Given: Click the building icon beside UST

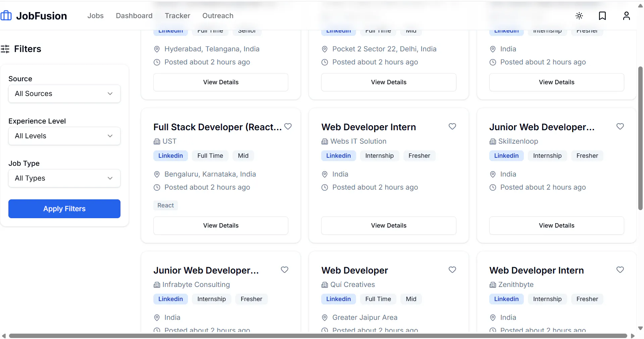Looking at the screenshot, I should [157, 142].
